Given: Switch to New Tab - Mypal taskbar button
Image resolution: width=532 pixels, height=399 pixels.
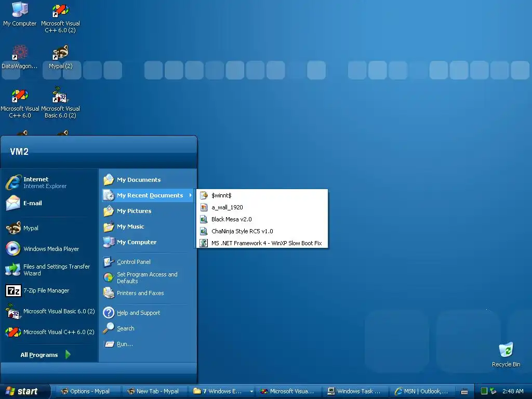Looking at the screenshot, I should click(154, 392).
